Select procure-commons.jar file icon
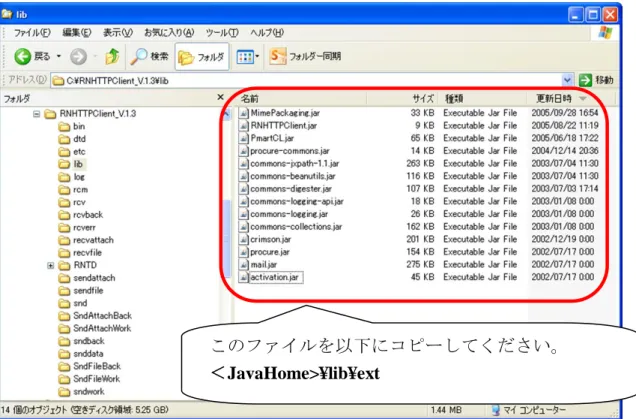This screenshot has width=636, height=419. click(243, 151)
